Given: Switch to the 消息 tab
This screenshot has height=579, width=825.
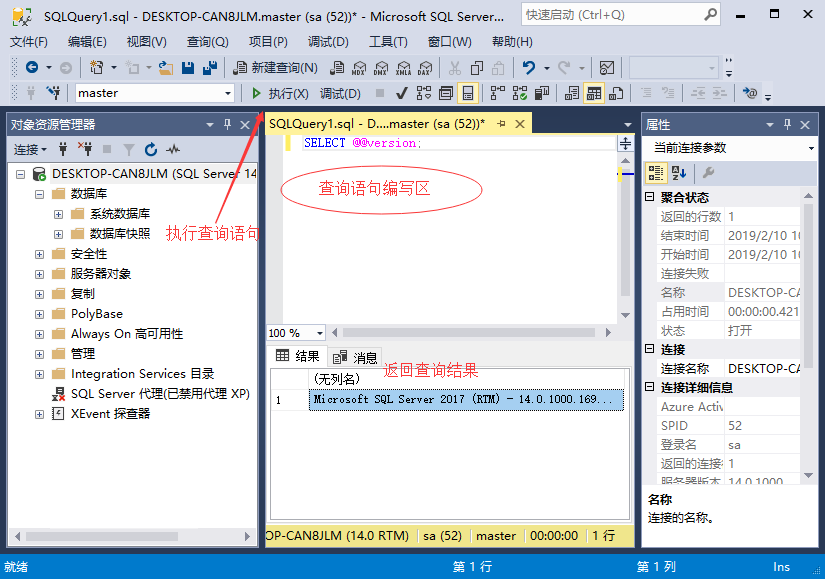Looking at the screenshot, I should pos(355,357).
